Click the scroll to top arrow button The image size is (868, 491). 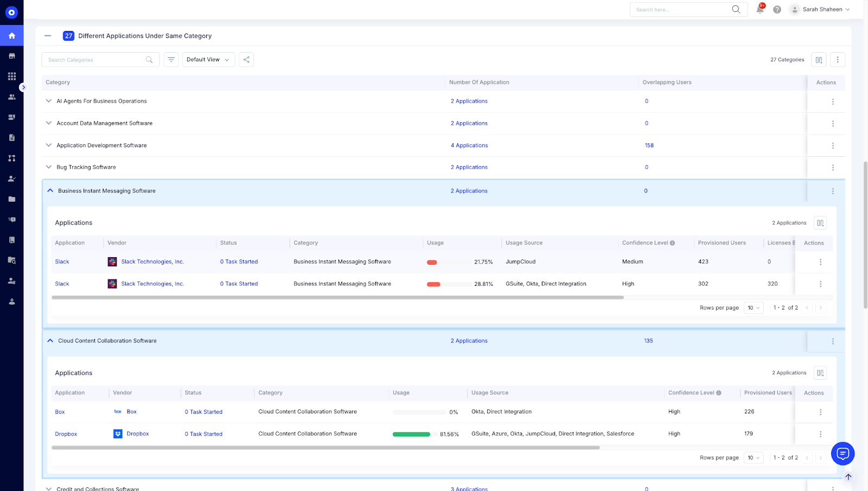(x=848, y=477)
